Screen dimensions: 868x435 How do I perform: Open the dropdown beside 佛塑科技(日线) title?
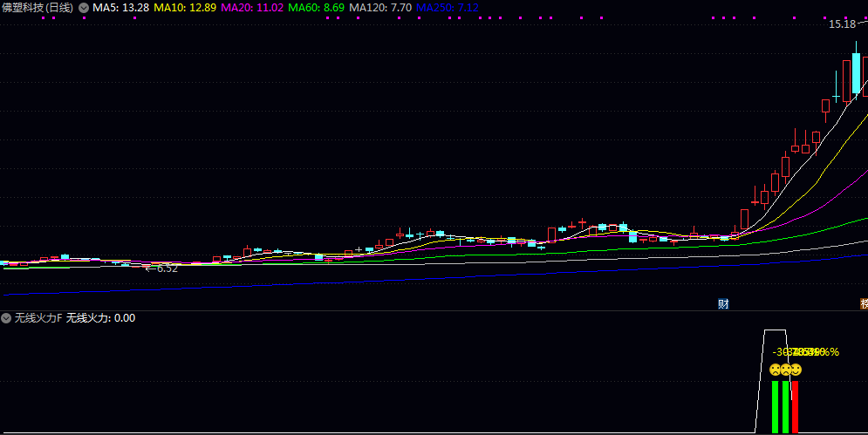[x=84, y=8]
